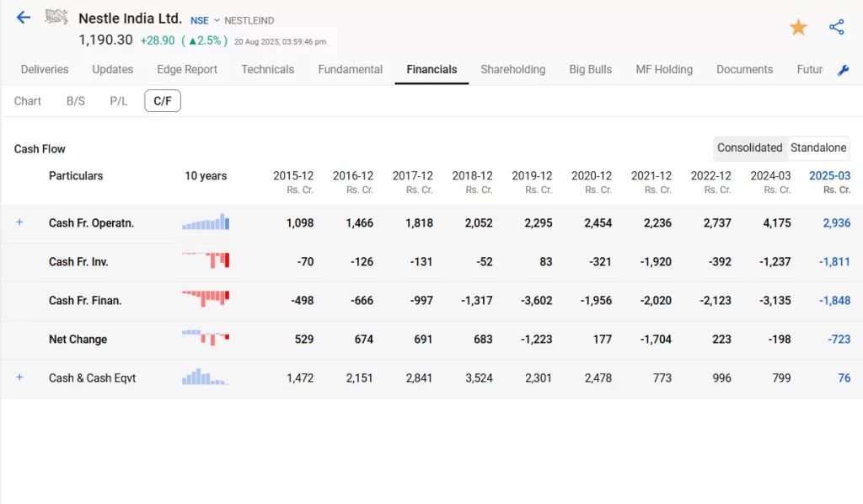
Task: Click cash equivalent value 76
Action: pyautogui.click(x=844, y=378)
